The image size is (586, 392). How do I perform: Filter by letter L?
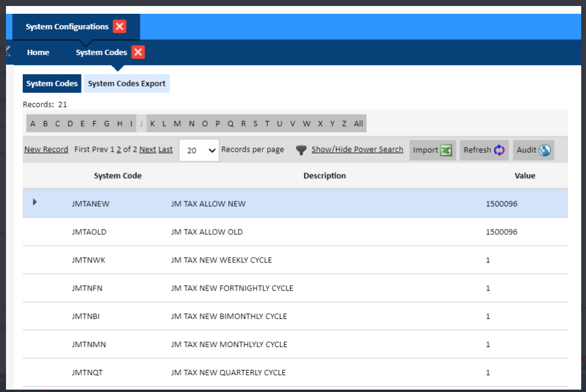[x=164, y=123]
